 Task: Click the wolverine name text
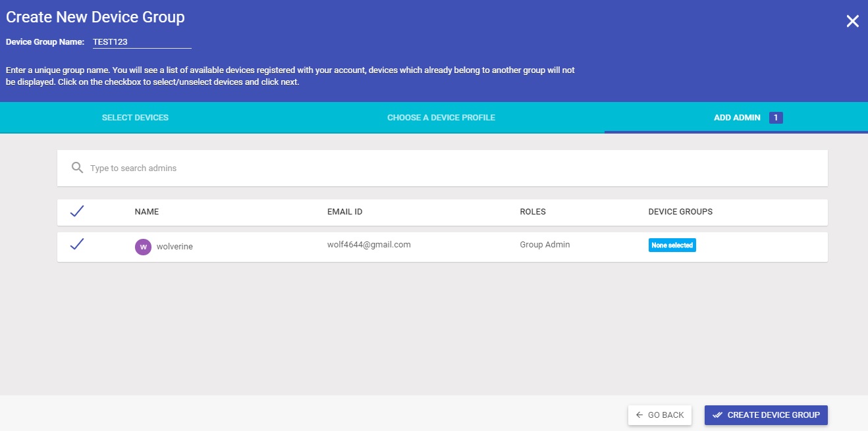175,247
